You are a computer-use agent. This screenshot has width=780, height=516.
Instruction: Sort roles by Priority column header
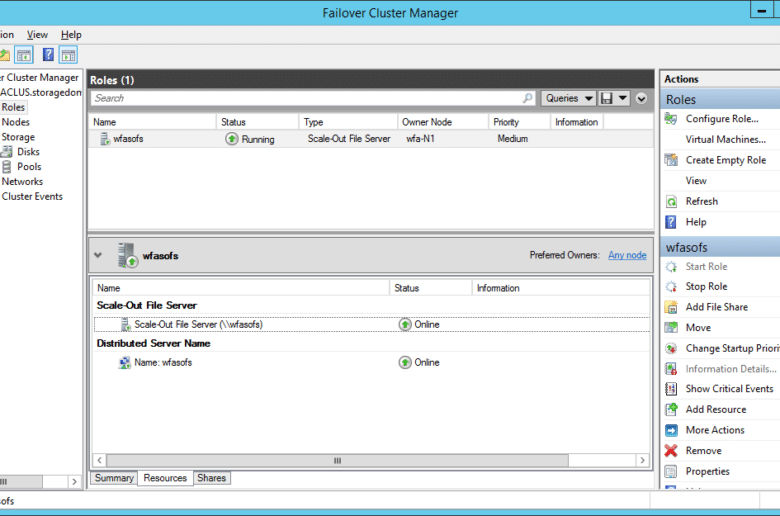click(520, 122)
